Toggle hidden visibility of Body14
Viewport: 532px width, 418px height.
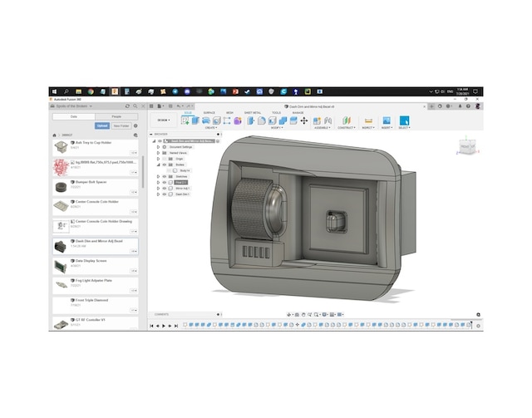click(x=170, y=170)
